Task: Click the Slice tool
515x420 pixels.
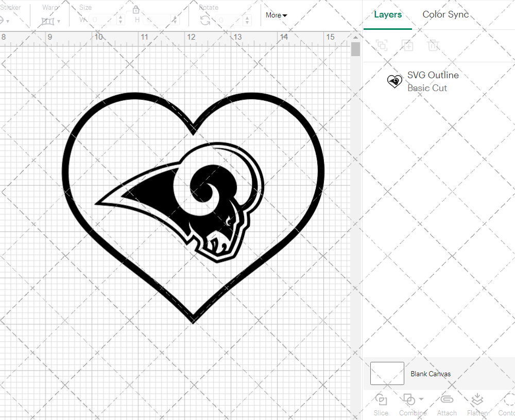Action: (x=381, y=405)
